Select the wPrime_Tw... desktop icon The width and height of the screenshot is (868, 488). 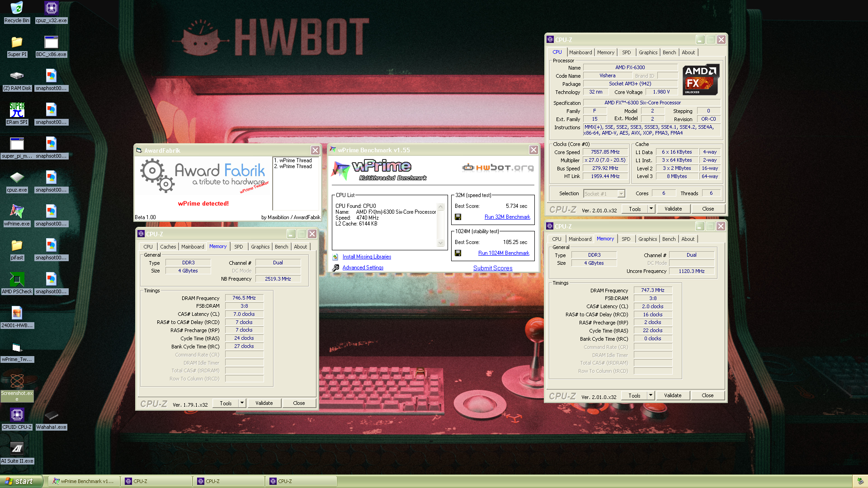(x=17, y=351)
